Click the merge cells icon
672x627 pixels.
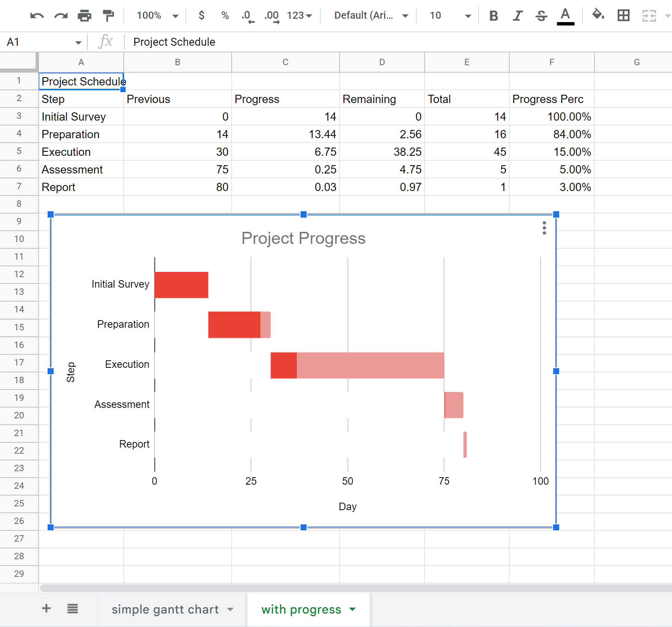click(x=649, y=16)
